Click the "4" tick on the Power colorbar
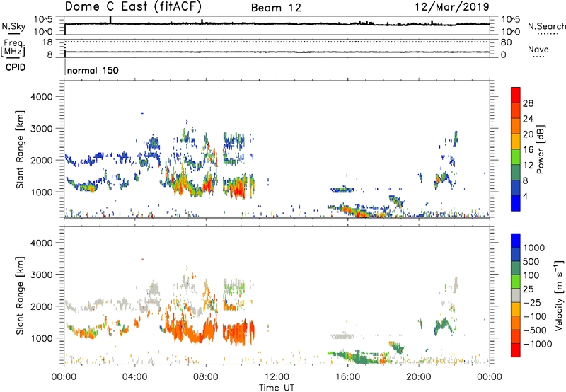Image resolution: width=566 pixels, height=392 pixels. 525,196
